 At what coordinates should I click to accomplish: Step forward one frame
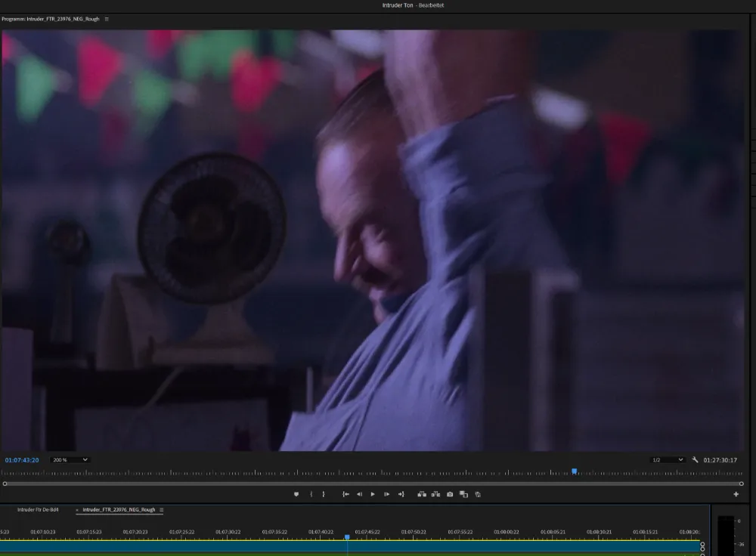387,494
